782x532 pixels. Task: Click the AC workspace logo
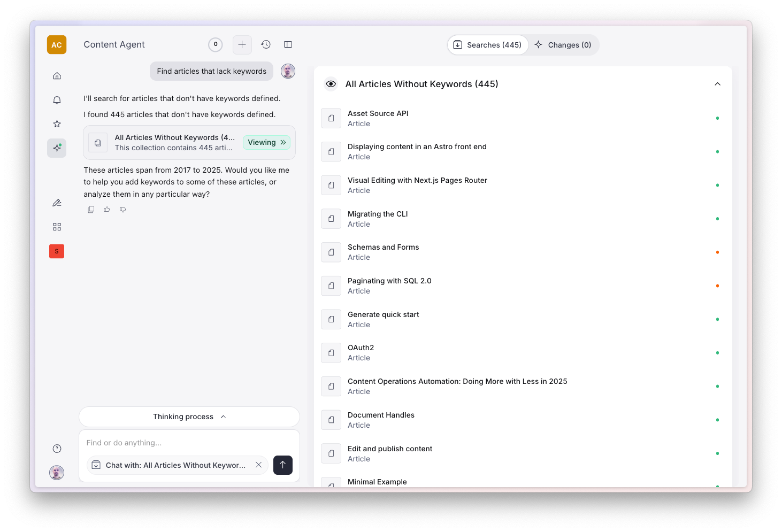coord(57,45)
